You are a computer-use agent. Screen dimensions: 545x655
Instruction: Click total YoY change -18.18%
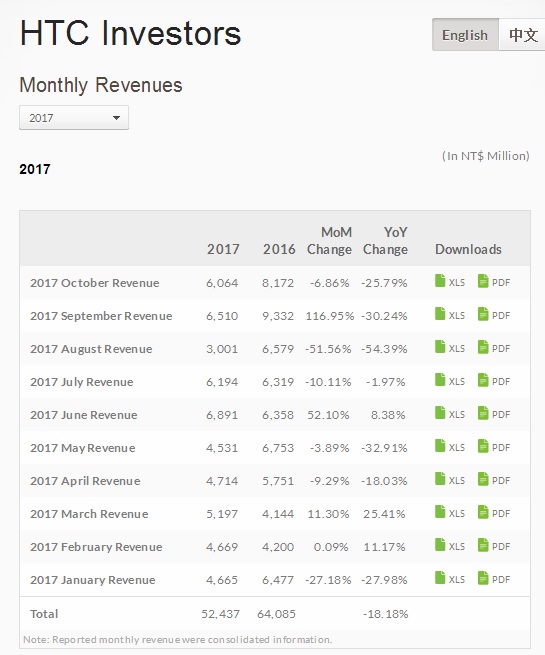click(385, 614)
